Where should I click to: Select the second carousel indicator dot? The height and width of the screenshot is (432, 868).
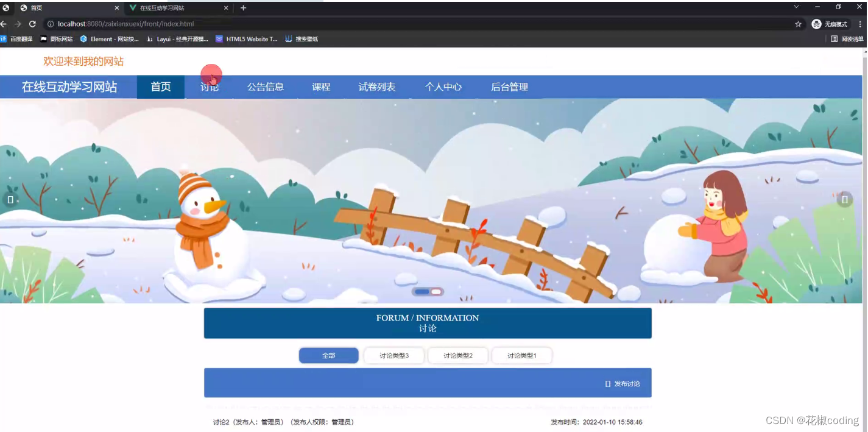click(435, 291)
